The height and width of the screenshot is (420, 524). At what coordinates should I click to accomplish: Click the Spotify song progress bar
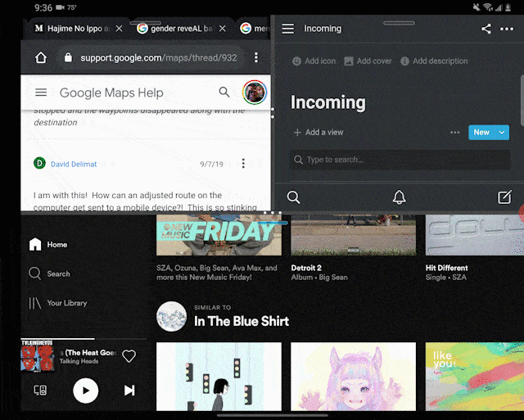(84, 339)
